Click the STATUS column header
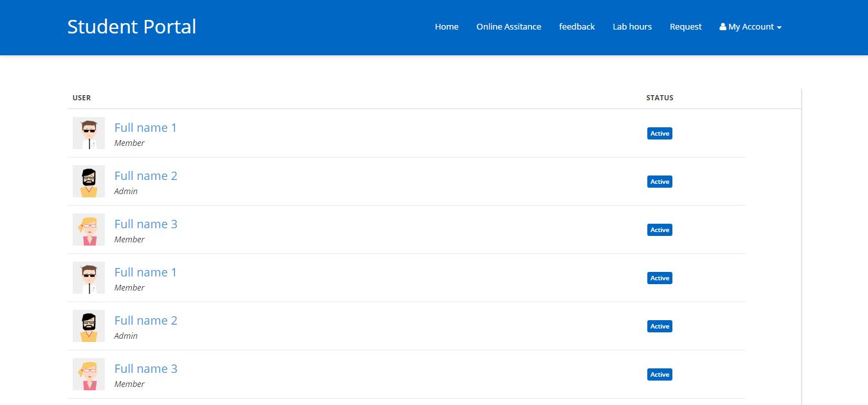 pos(660,98)
